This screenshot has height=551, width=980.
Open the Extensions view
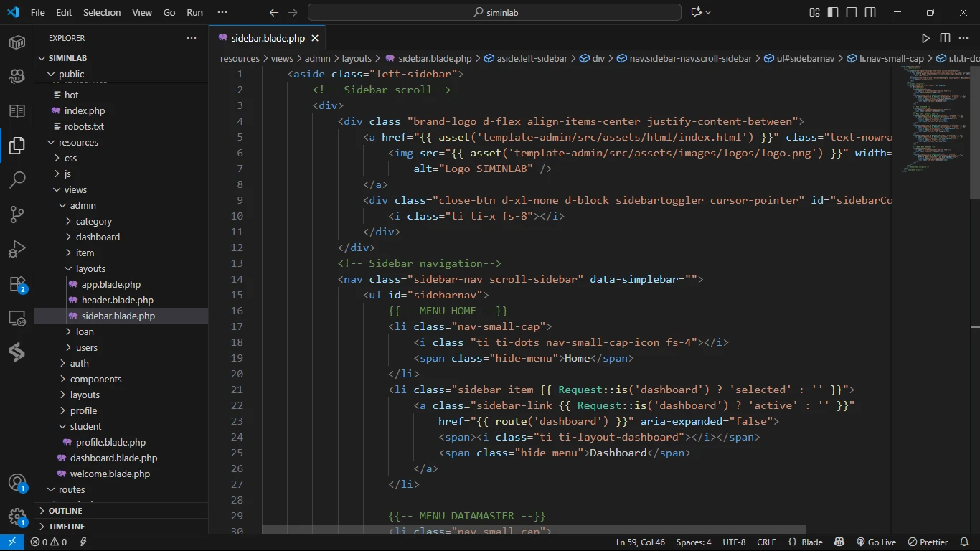click(17, 284)
